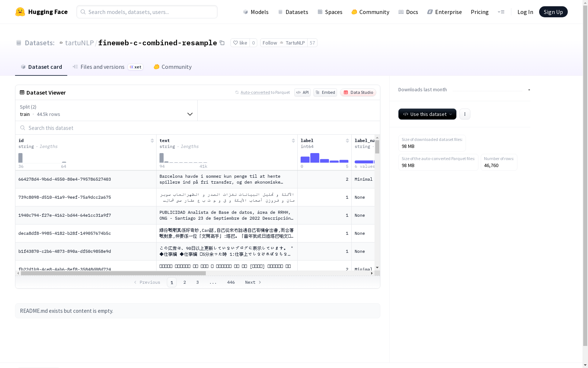Go to page 2 of the dataset

pyautogui.click(x=185, y=282)
